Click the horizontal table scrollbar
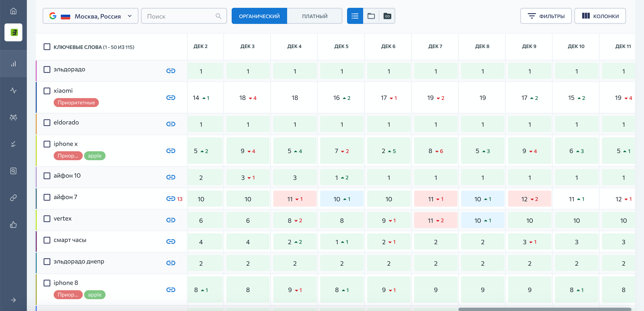Image resolution: width=644 pixels, height=311 pixels. click(x=545, y=309)
